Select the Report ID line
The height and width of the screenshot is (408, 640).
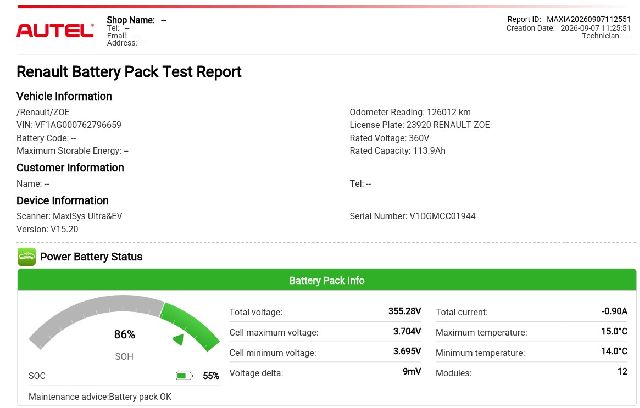point(569,19)
